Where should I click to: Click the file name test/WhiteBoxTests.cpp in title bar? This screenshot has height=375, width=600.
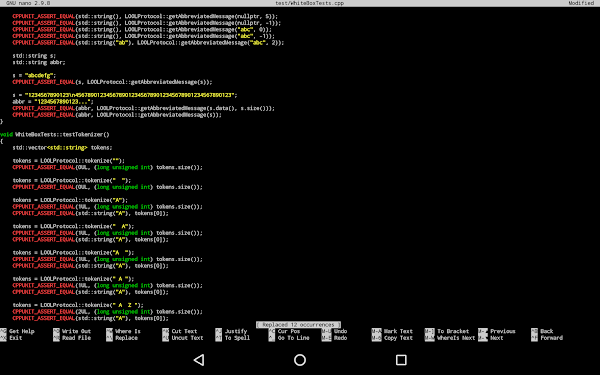[x=310, y=3]
